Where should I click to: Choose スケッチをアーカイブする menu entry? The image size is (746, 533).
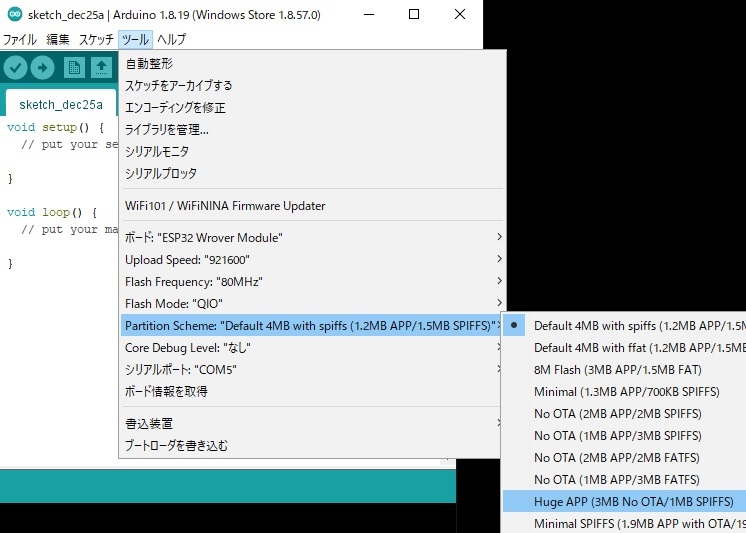point(312,86)
